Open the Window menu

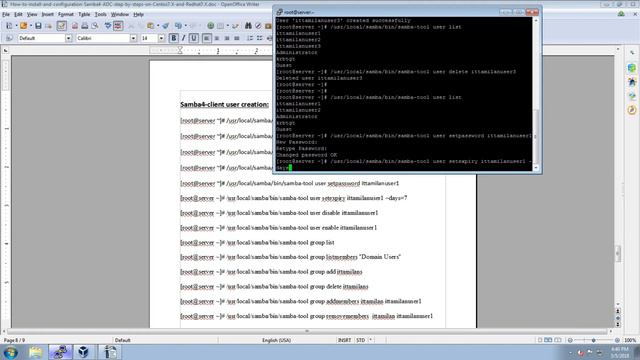click(x=120, y=14)
